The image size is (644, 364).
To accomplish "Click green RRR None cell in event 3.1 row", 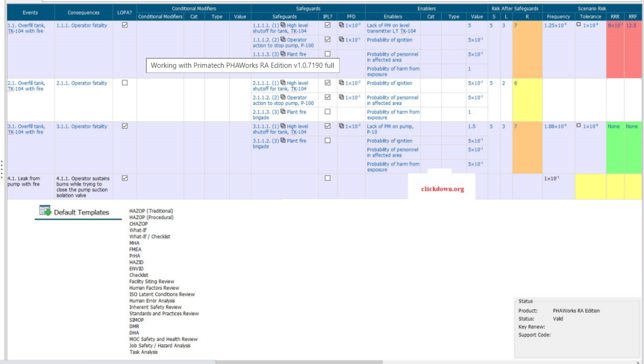I will coord(615,147).
